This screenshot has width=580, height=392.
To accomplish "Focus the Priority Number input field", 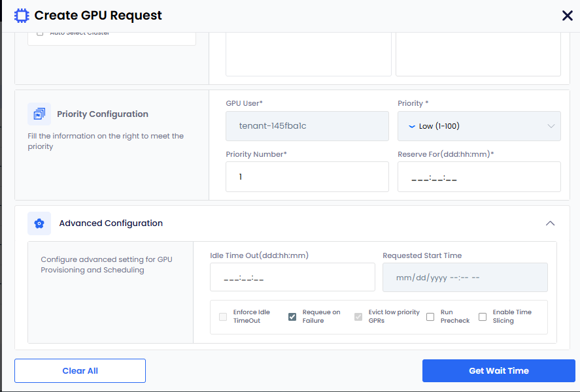I will pos(307,176).
